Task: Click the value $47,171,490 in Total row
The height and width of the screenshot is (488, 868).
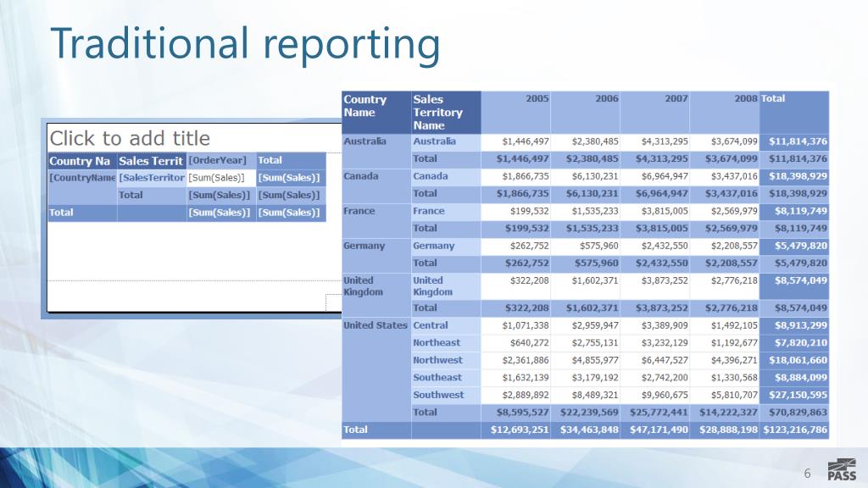Action: tap(655, 430)
